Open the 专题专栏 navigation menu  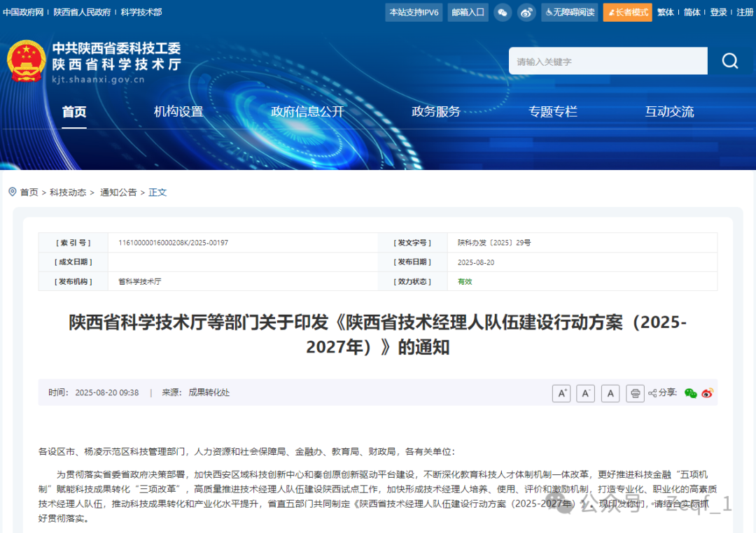(553, 111)
